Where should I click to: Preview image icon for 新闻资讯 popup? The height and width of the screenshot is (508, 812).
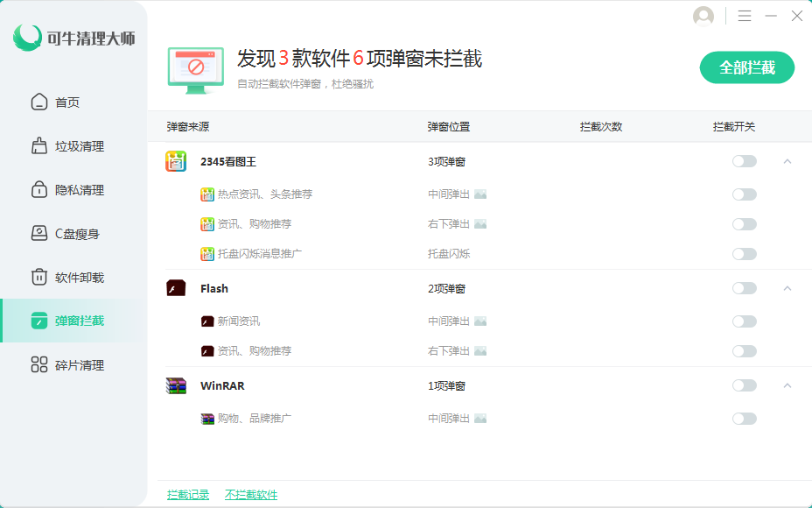click(x=480, y=321)
